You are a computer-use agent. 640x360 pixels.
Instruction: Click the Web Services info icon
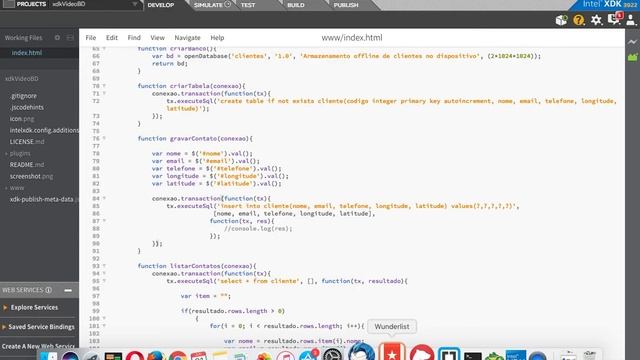(49, 290)
